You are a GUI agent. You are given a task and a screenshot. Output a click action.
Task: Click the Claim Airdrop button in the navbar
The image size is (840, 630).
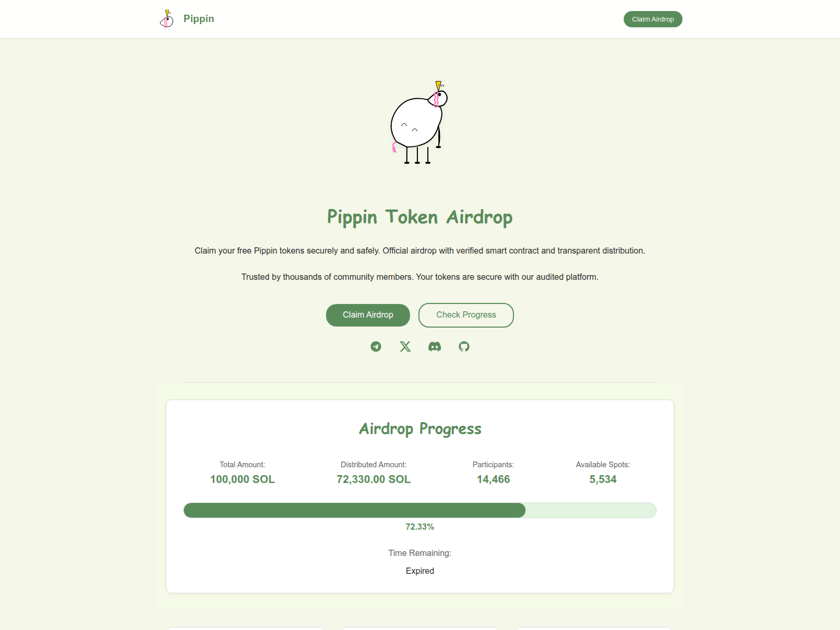tap(653, 19)
